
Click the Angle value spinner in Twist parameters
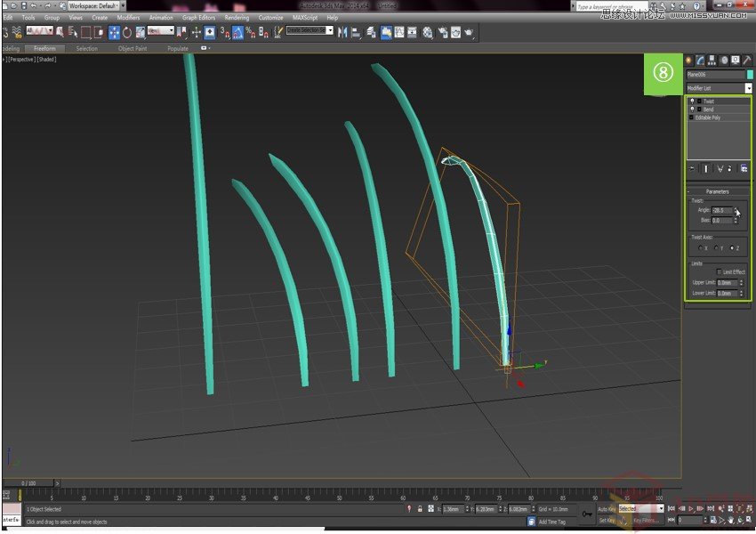736,210
